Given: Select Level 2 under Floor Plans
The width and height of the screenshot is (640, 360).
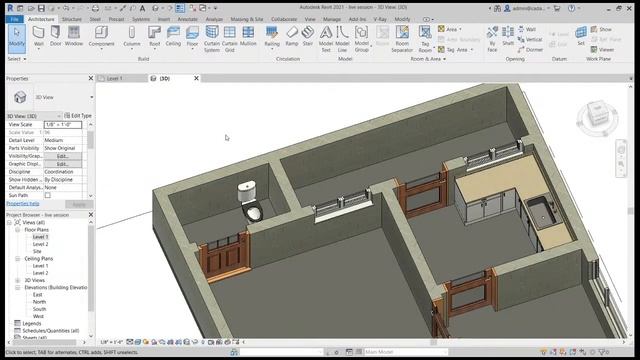Looking at the screenshot, I should tap(40, 244).
